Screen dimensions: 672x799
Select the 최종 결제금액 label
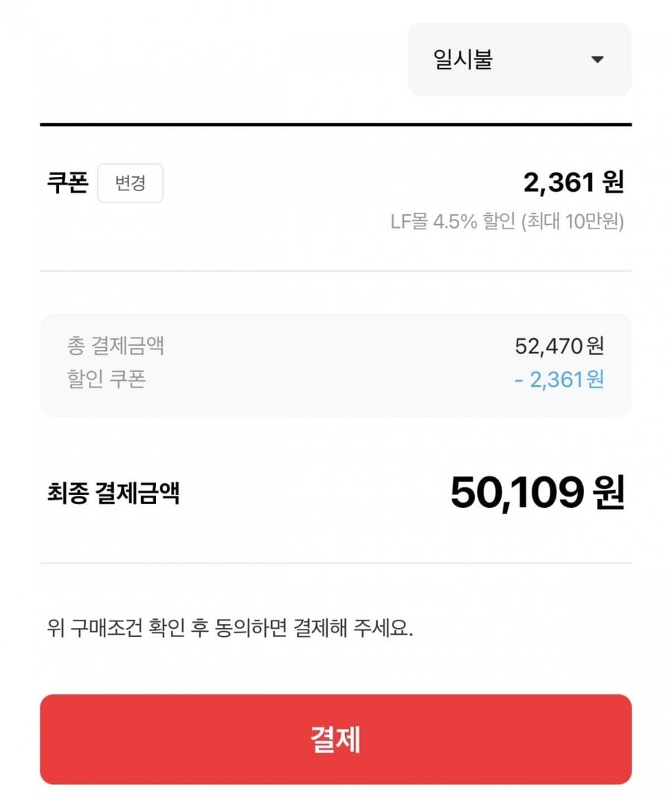click(x=113, y=493)
